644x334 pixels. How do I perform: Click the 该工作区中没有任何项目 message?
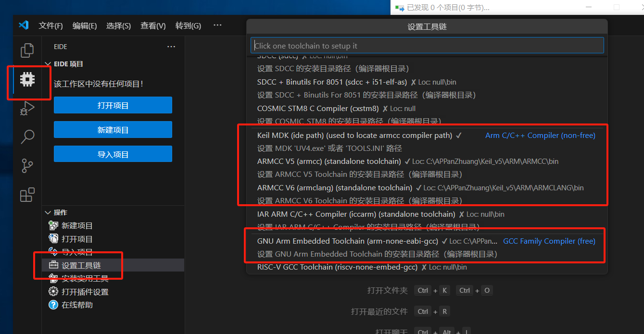pos(99,84)
